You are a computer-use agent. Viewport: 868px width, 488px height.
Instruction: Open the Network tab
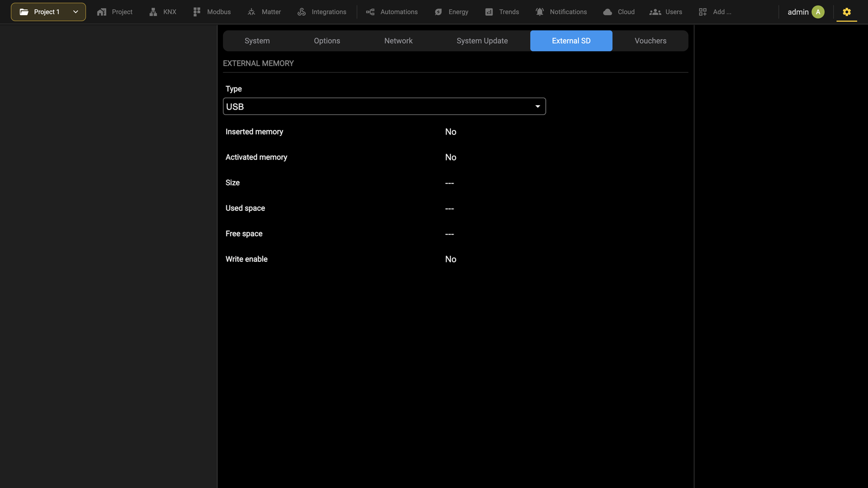click(x=398, y=41)
